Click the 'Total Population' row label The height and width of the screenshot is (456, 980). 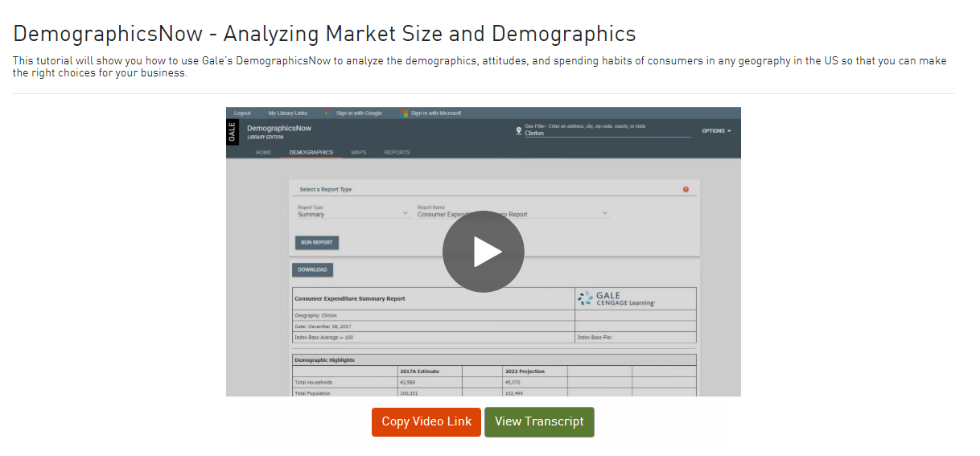(x=313, y=393)
